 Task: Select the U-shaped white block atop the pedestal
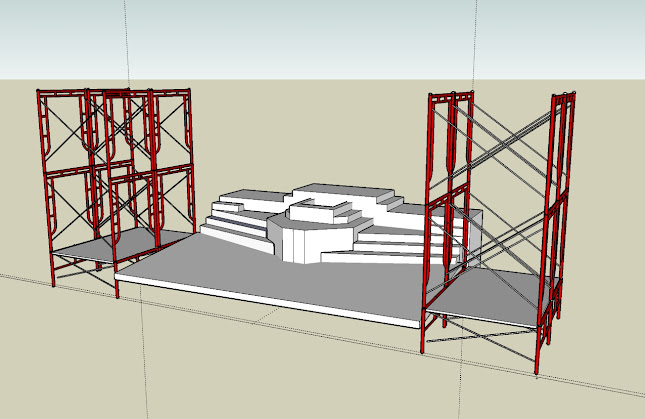click(320, 210)
